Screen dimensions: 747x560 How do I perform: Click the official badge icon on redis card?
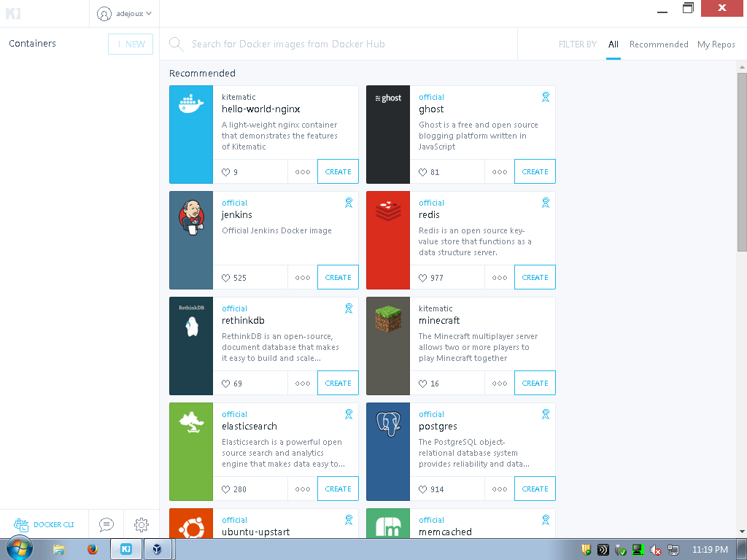tap(546, 203)
